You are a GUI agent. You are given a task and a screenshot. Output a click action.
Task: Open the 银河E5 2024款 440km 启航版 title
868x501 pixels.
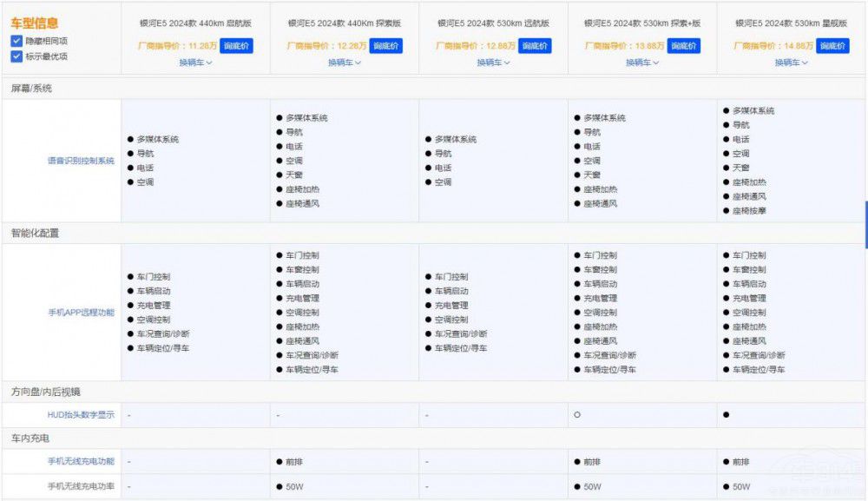pos(195,24)
